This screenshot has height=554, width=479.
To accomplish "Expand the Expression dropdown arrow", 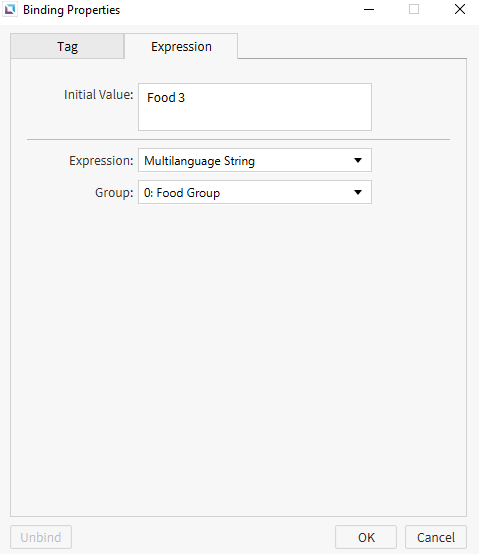I will point(358,160).
